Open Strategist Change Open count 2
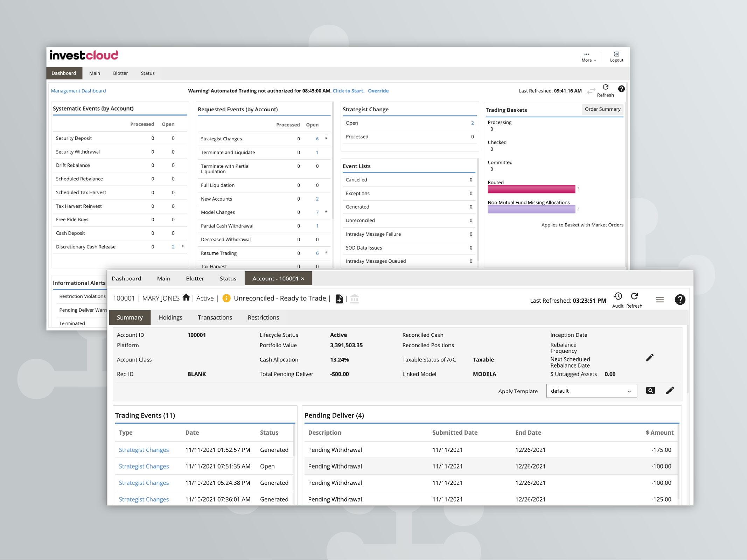747x560 pixels. (x=472, y=123)
